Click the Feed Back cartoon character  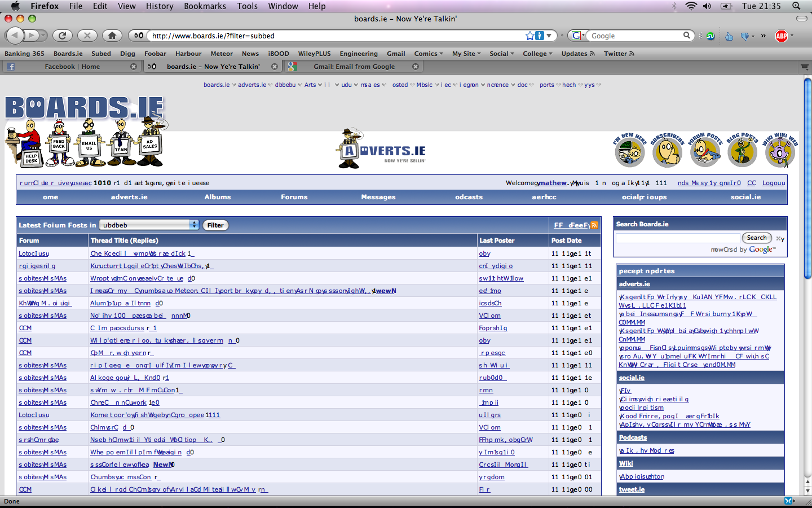pos(59,143)
